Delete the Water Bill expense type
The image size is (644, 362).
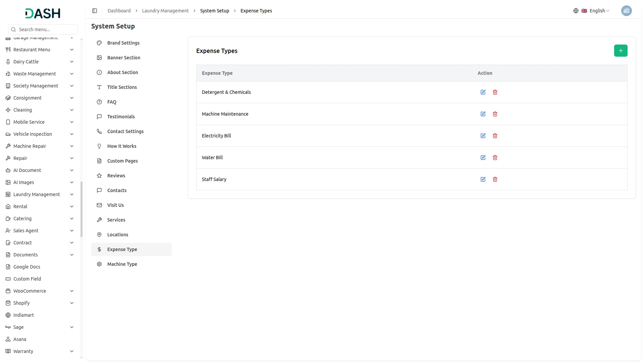click(495, 158)
